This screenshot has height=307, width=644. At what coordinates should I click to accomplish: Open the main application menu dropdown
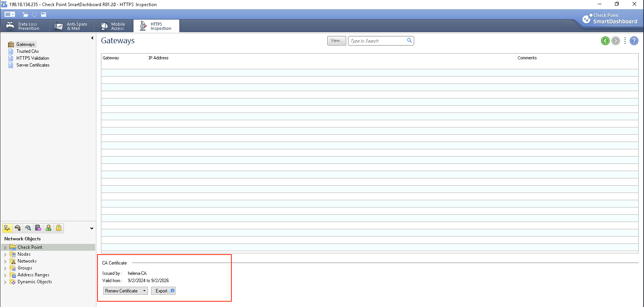click(10, 15)
